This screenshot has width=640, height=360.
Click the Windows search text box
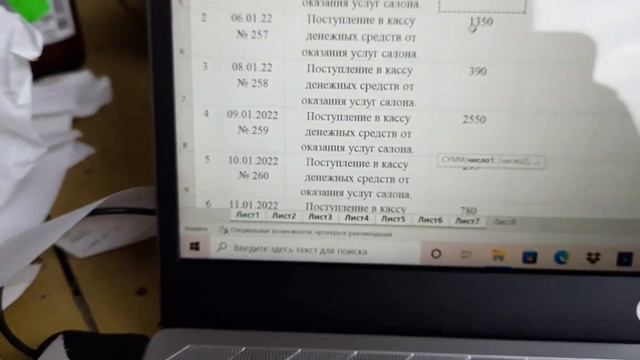pyautogui.click(x=314, y=249)
